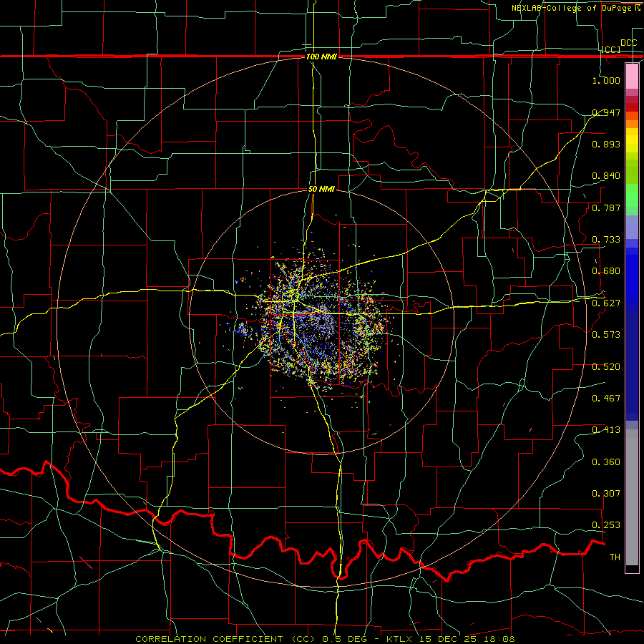The width and height of the screenshot is (644, 644).
Task: Click the 0.573 scale value
Action: (606, 335)
